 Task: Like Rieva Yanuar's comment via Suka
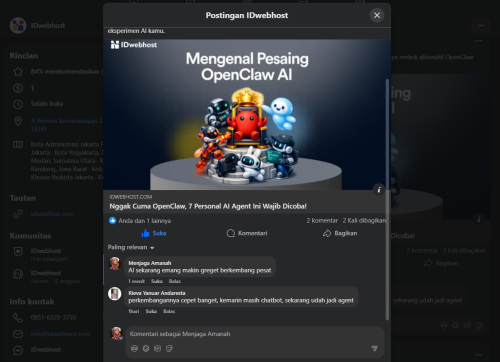click(x=151, y=311)
